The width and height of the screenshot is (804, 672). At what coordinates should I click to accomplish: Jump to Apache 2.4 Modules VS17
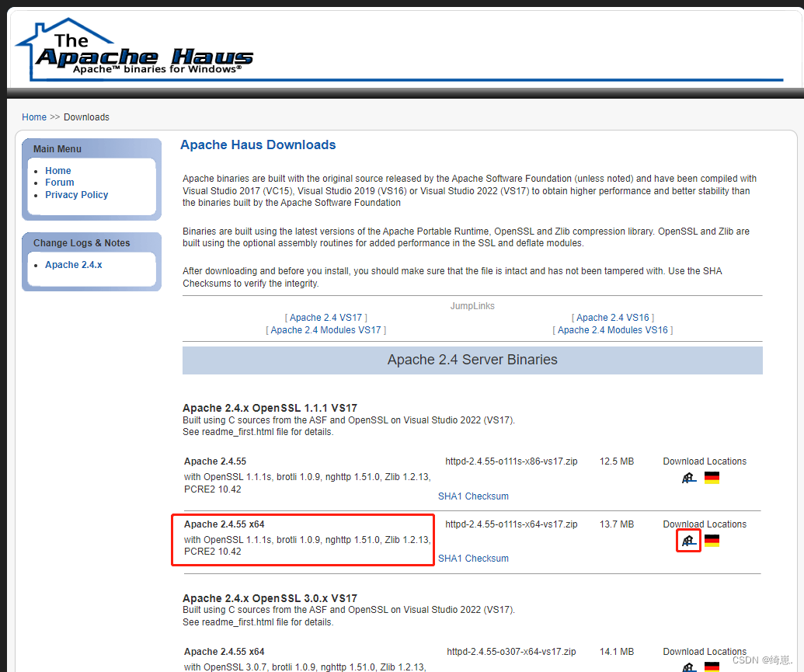325,330
